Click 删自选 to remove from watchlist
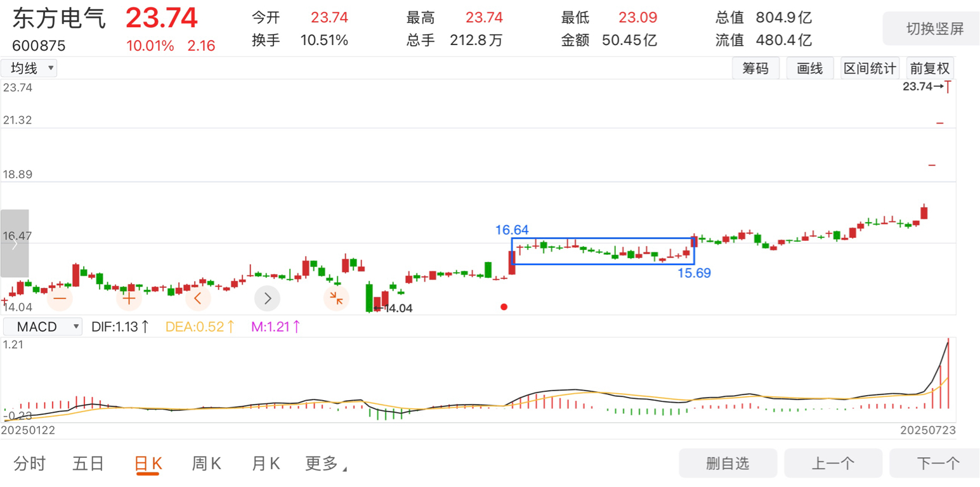980x487 pixels. (x=728, y=464)
